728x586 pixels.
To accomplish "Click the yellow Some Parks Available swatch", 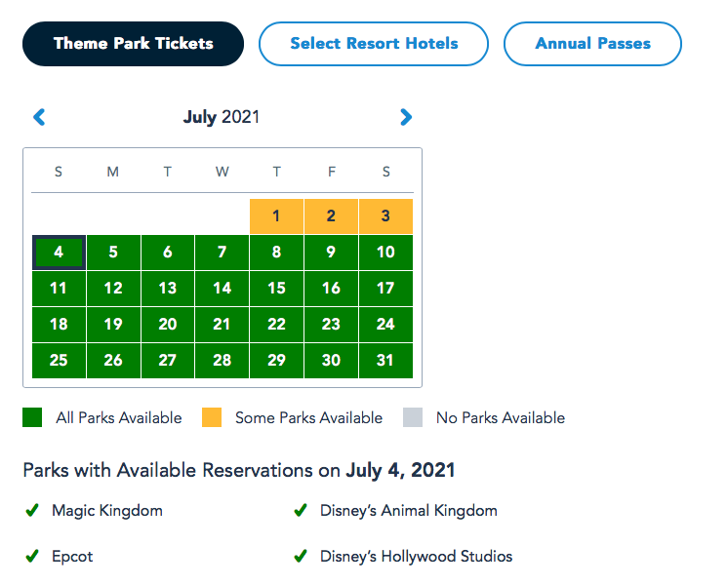I will pyautogui.click(x=212, y=417).
